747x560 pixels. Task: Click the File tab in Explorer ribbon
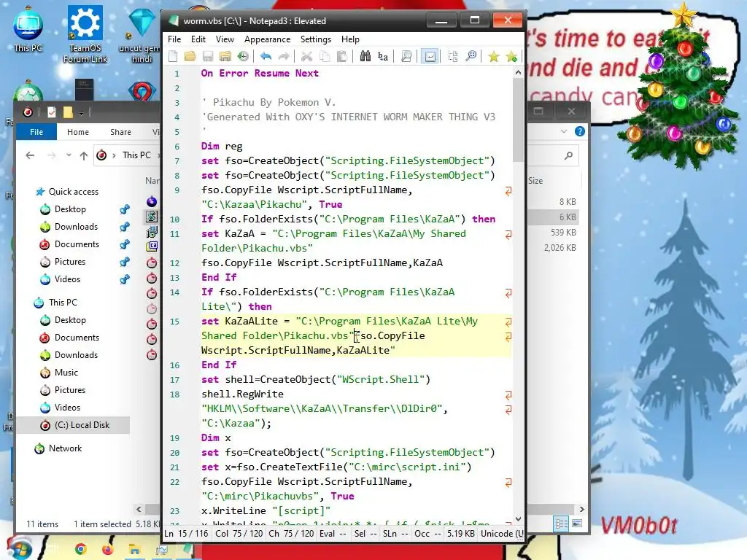tap(36, 132)
